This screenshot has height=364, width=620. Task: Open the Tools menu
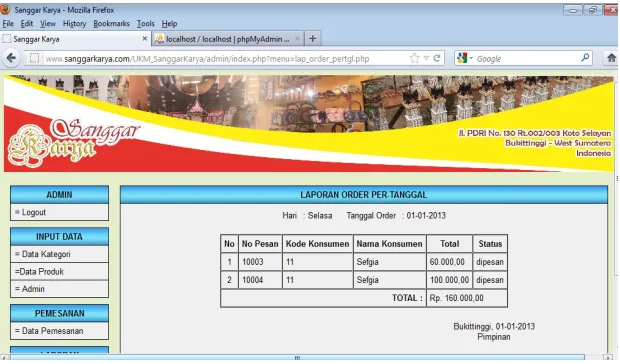tap(146, 24)
